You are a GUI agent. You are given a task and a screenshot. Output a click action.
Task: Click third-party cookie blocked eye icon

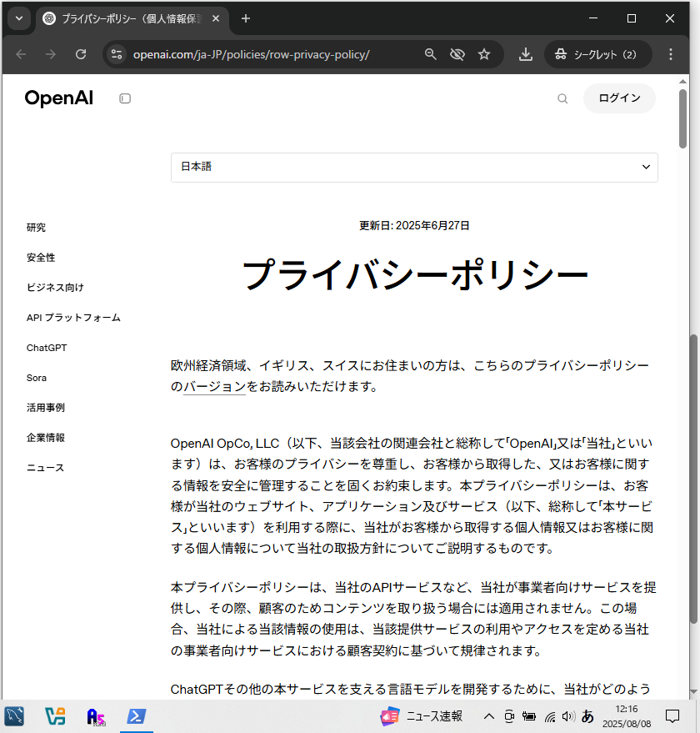[457, 54]
